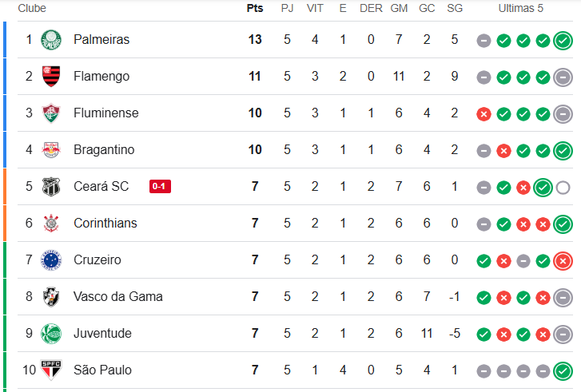Sort table by the Pts column header
The width and height of the screenshot is (581, 392).
pos(255,8)
